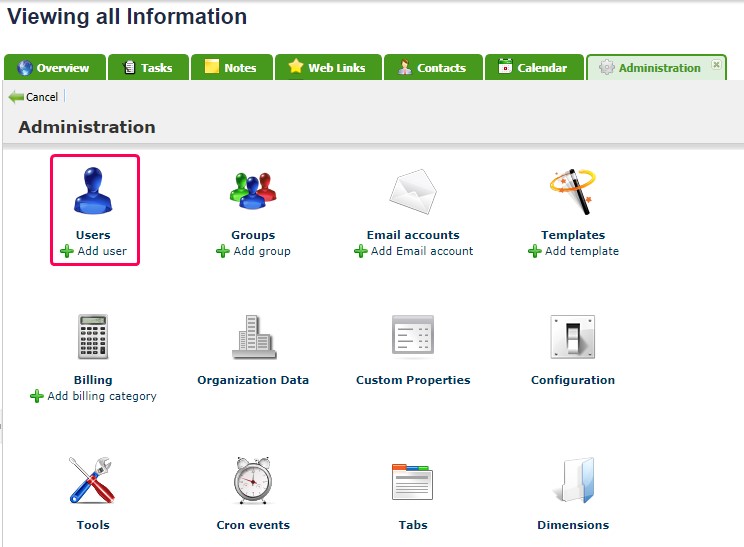Click the Add user link
Image resolution: width=744 pixels, height=547 pixels.
coord(102,251)
